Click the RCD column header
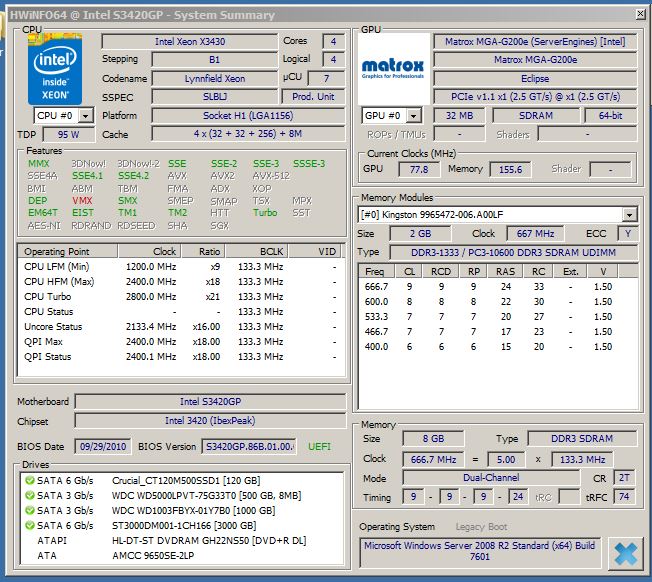Screen dimensions: 652x582 [441, 271]
